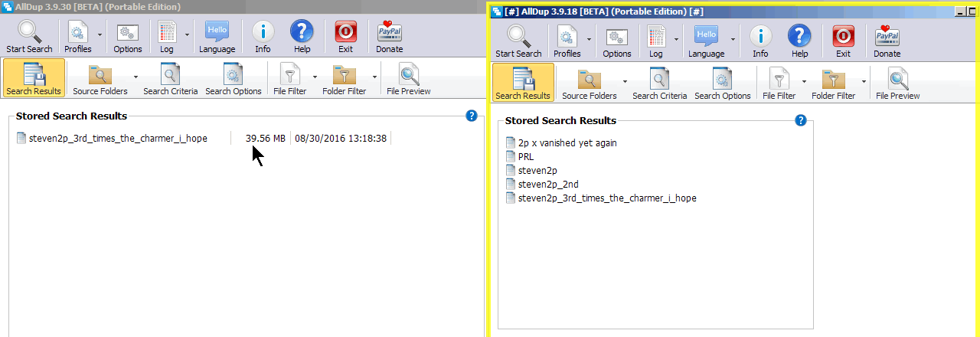Viewport: 980px width, 337px height.
Task: Choose Language in AllDup 3.9.30 window
Action: (217, 37)
